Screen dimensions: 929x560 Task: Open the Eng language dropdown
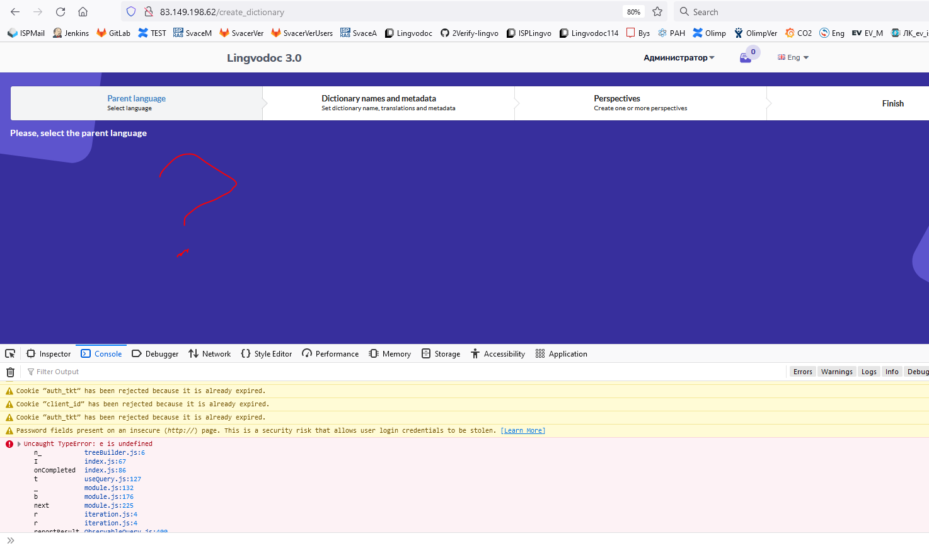(793, 57)
